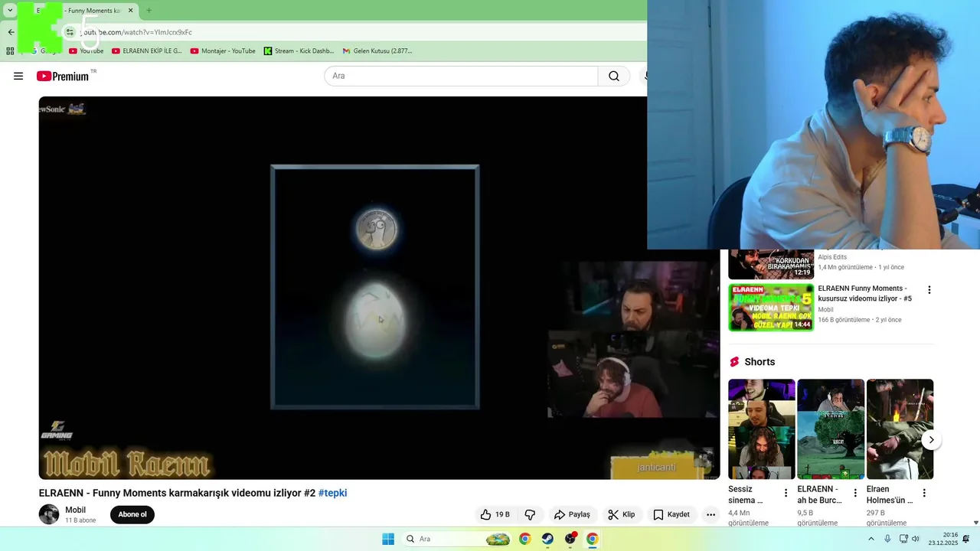Open the Mobil channel avatar
The width and height of the screenshot is (980, 551).
click(x=49, y=514)
